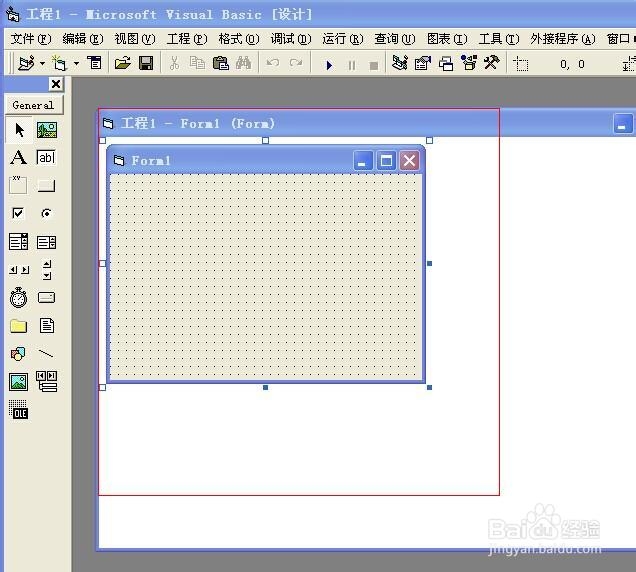Click the Find binoculars icon
Viewport: 636px width, 572px height.
(x=243, y=63)
